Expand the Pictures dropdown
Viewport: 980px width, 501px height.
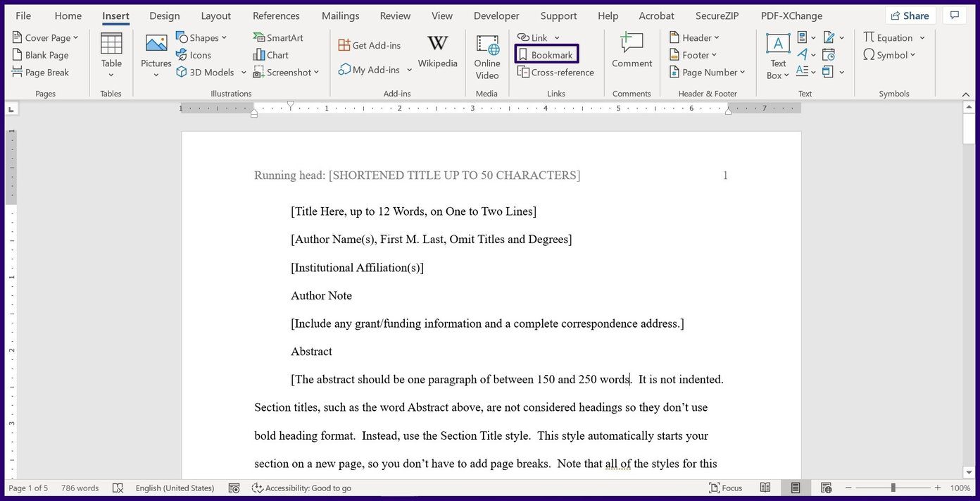pyautogui.click(x=156, y=75)
